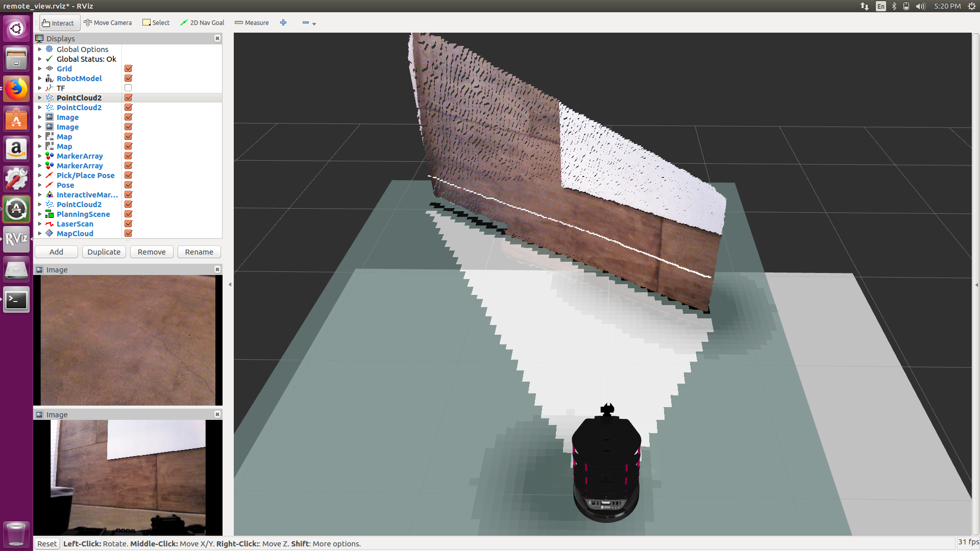Open Firefox from the dock
This screenshot has height=551, width=980.
tap(16, 89)
